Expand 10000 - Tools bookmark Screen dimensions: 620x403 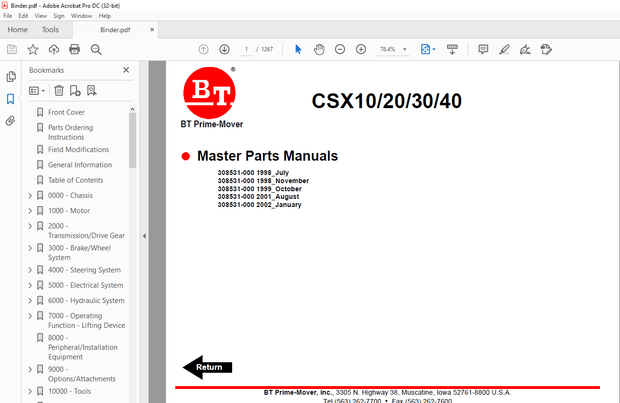[x=30, y=391]
